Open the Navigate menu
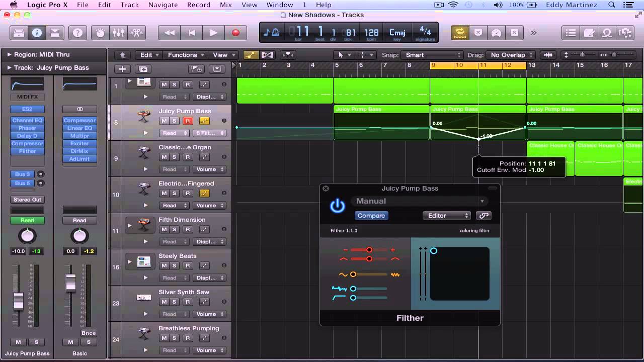 (x=163, y=5)
